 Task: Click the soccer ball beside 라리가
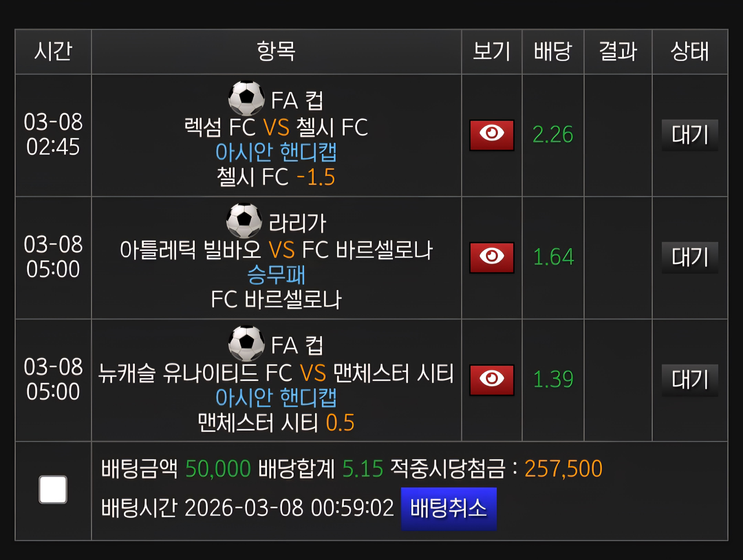coord(244,221)
